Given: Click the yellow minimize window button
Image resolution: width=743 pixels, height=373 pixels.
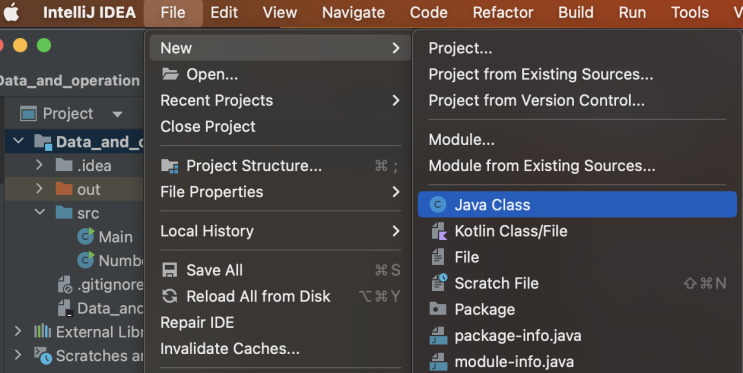Looking at the screenshot, I should (x=20, y=45).
